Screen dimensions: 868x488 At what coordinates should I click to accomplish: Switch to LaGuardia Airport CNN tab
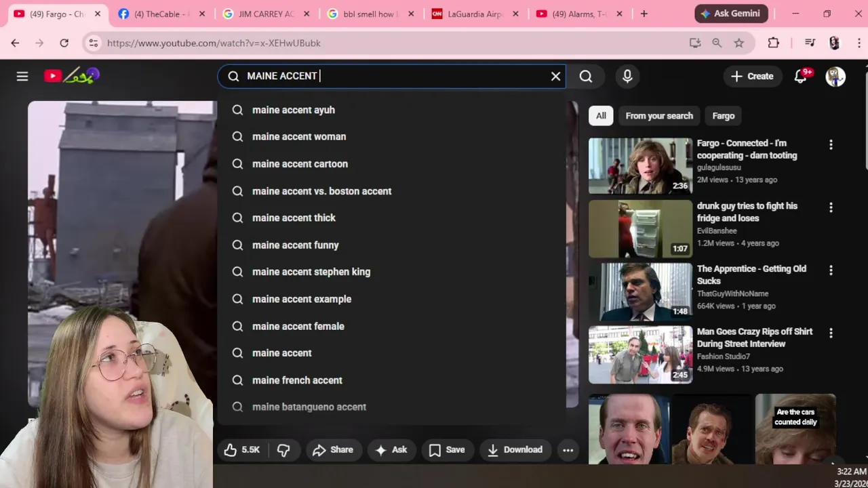475,14
